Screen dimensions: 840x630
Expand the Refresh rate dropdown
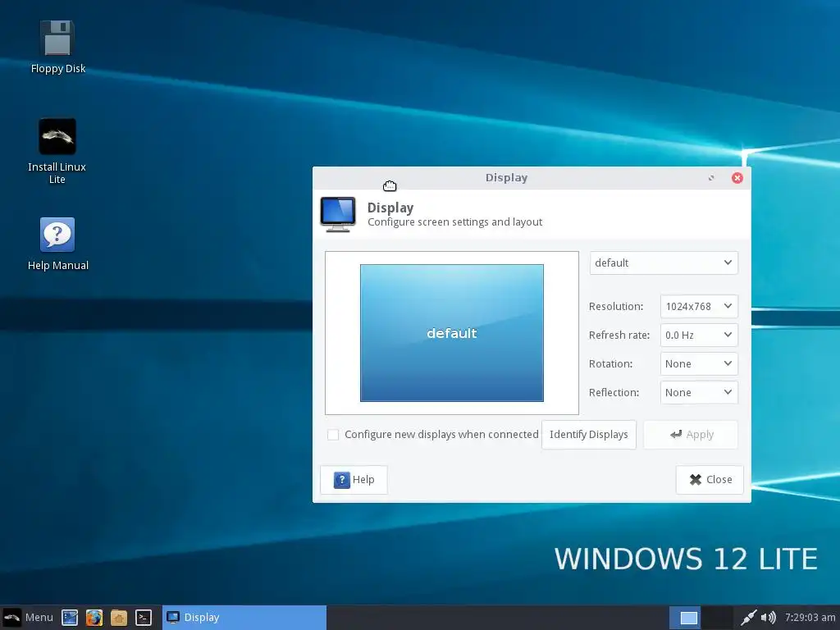(x=699, y=336)
